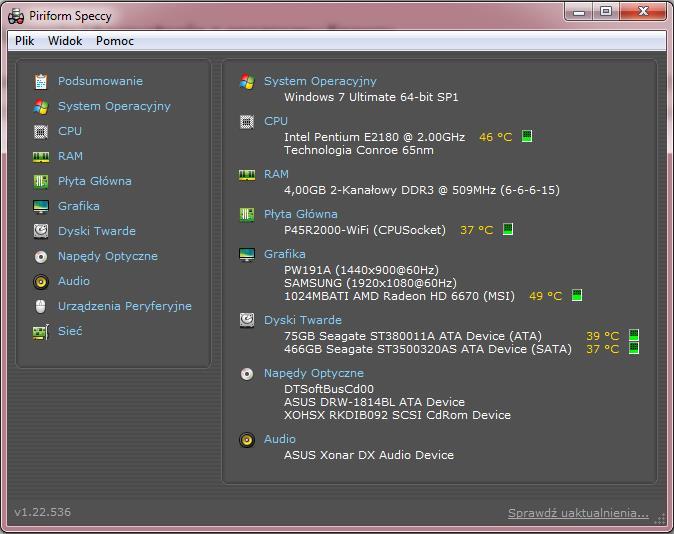Select Podsumowanie in the sidebar

[x=100, y=81]
